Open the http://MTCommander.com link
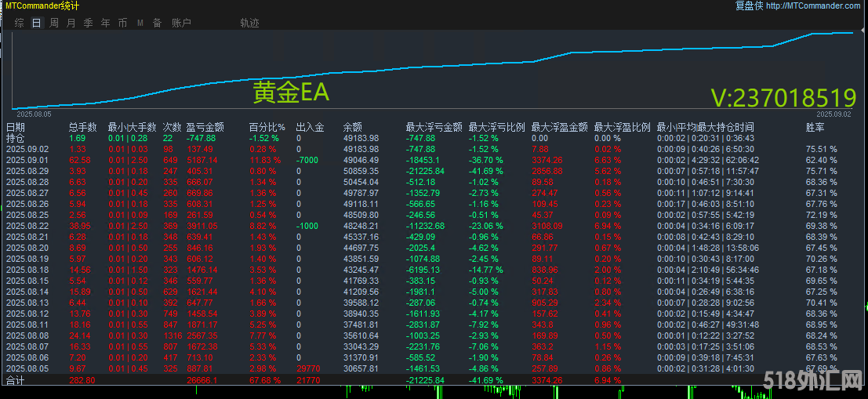The width and height of the screenshot is (868, 399). (x=812, y=5)
